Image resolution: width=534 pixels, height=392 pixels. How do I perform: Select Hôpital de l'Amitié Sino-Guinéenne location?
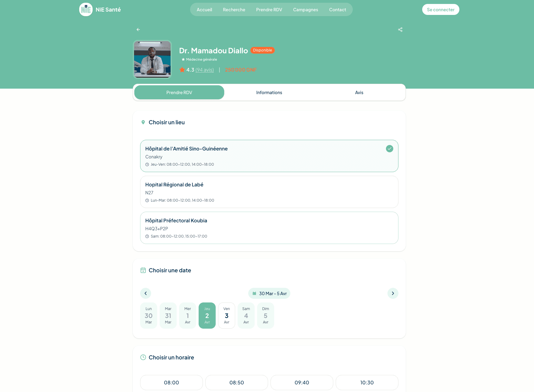click(x=269, y=156)
